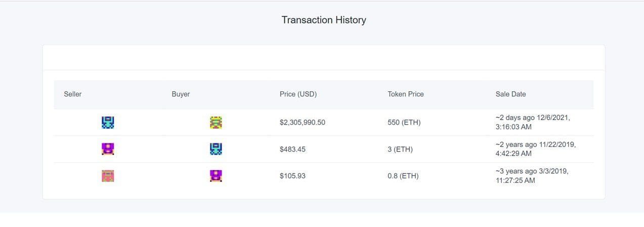Click the Token Price column header
This screenshot has width=644, height=227.
406,94
